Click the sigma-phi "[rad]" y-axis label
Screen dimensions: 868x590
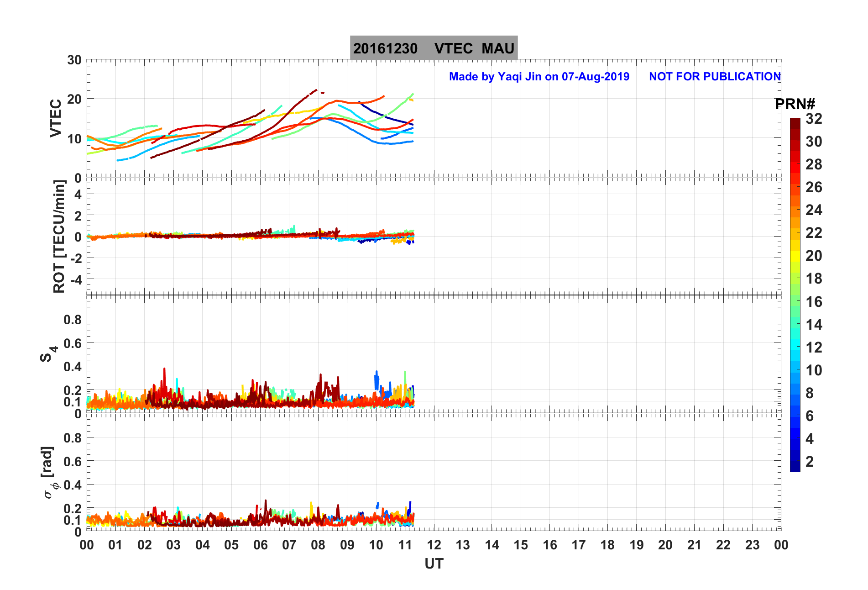(49, 472)
